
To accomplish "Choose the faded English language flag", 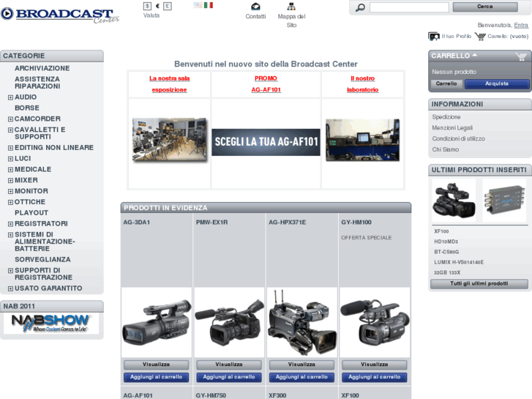I will pos(198,5).
